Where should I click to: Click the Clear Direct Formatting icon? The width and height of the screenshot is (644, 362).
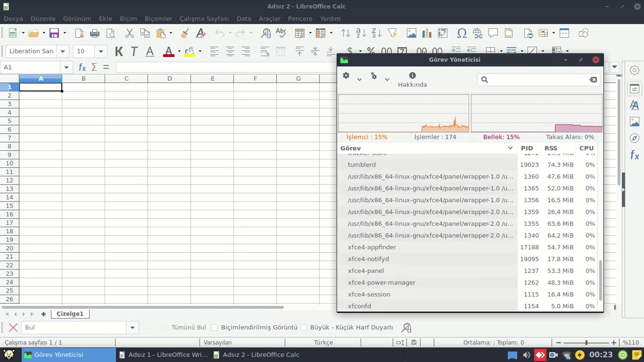click(x=200, y=33)
